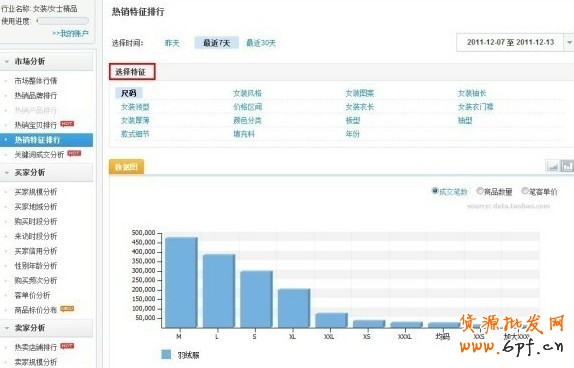Open 购买频次分析 in the sidebar
Screen dimensions: 574x368
point(36,280)
